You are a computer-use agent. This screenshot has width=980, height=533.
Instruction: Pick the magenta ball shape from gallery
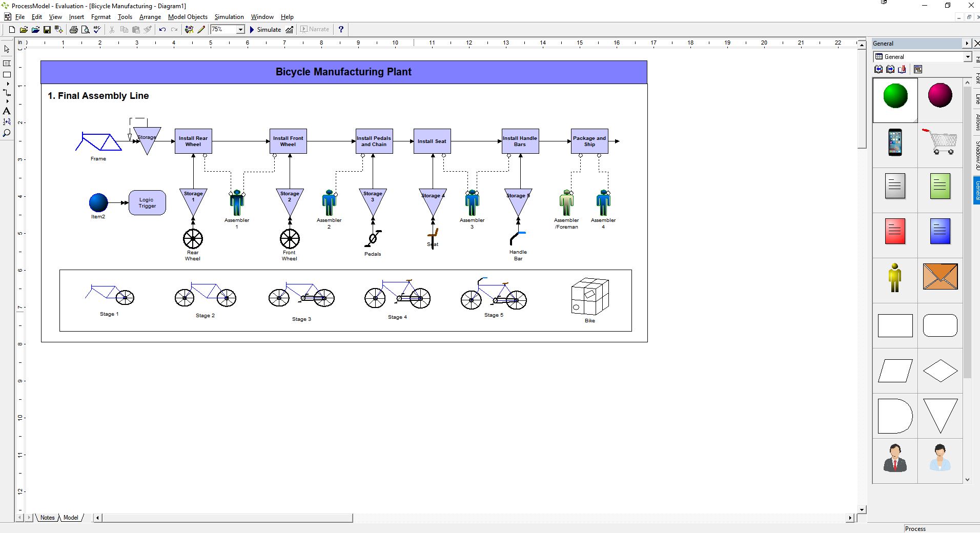[940, 95]
